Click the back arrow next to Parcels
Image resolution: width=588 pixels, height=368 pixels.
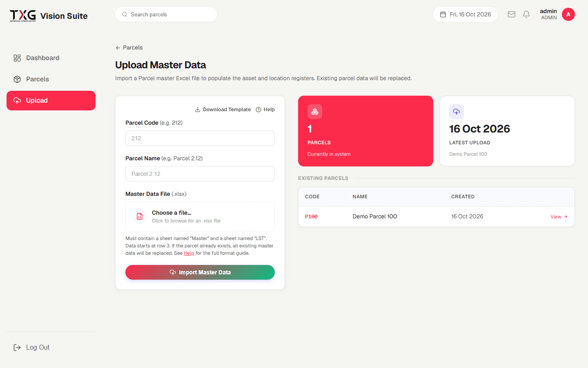pos(118,48)
